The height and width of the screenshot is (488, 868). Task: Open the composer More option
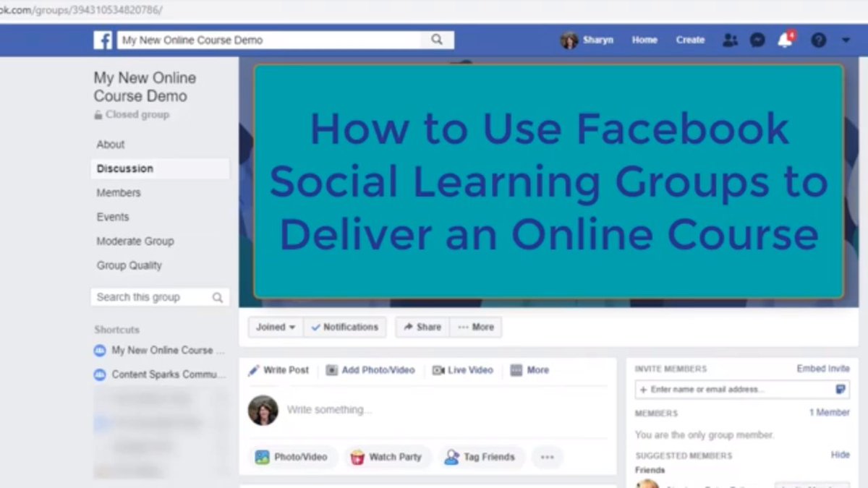pos(529,370)
